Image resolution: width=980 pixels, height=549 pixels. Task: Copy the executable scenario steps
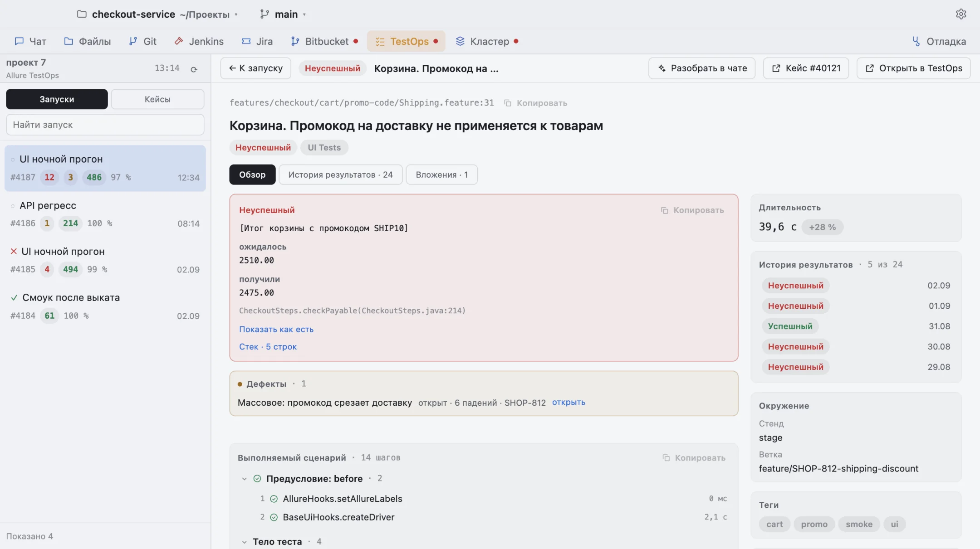[694, 458]
